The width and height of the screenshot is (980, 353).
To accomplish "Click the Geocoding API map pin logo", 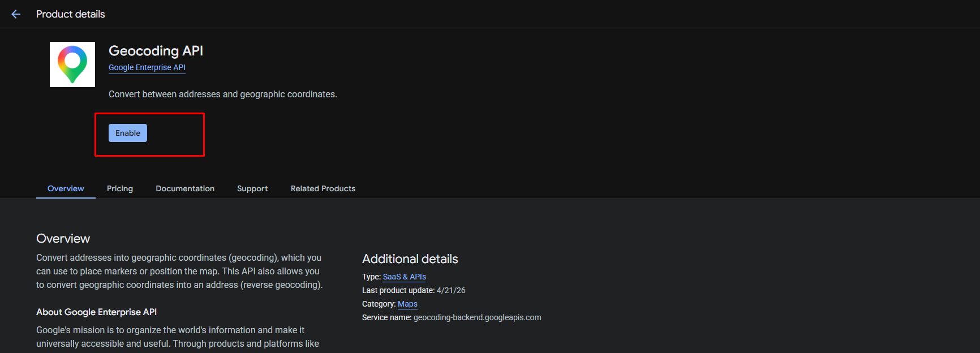I will point(72,64).
